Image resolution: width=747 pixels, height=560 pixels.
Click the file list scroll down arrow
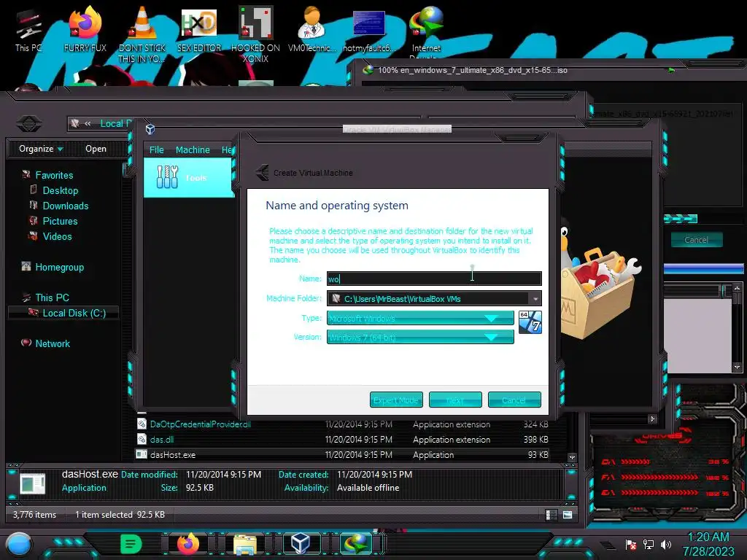coord(572,457)
